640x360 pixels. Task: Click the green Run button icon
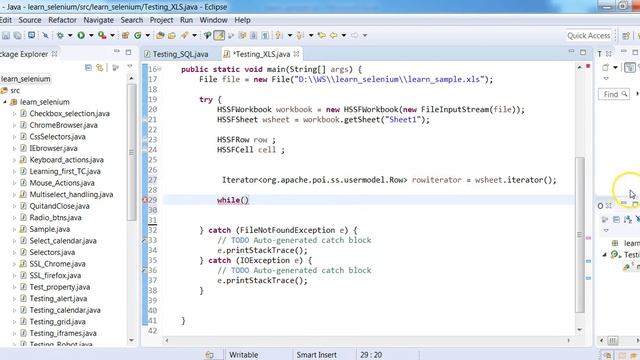tap(81, 36)
